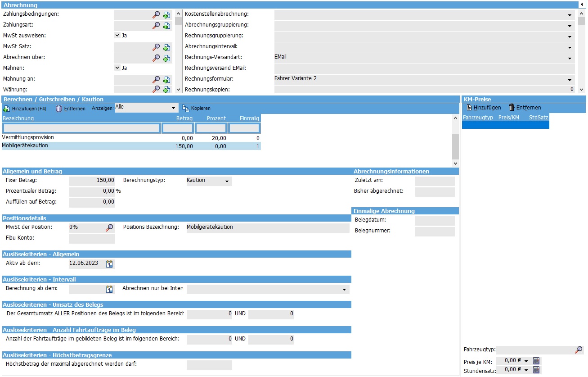The image size is (588, 377).
Task: Select the Vermittlungsprovision row
Action: 131,138
